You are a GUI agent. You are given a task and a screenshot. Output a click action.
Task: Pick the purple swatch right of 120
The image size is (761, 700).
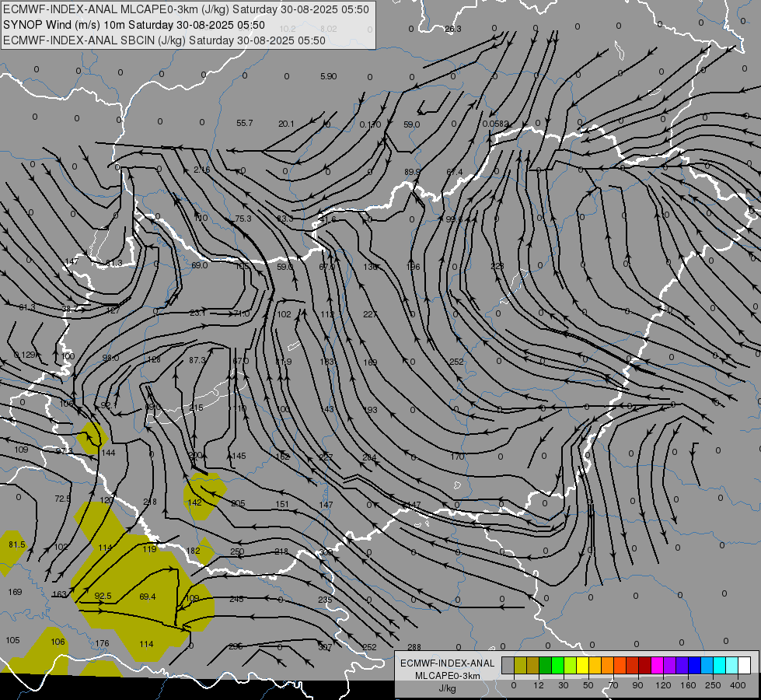click(x=670, y=665)
